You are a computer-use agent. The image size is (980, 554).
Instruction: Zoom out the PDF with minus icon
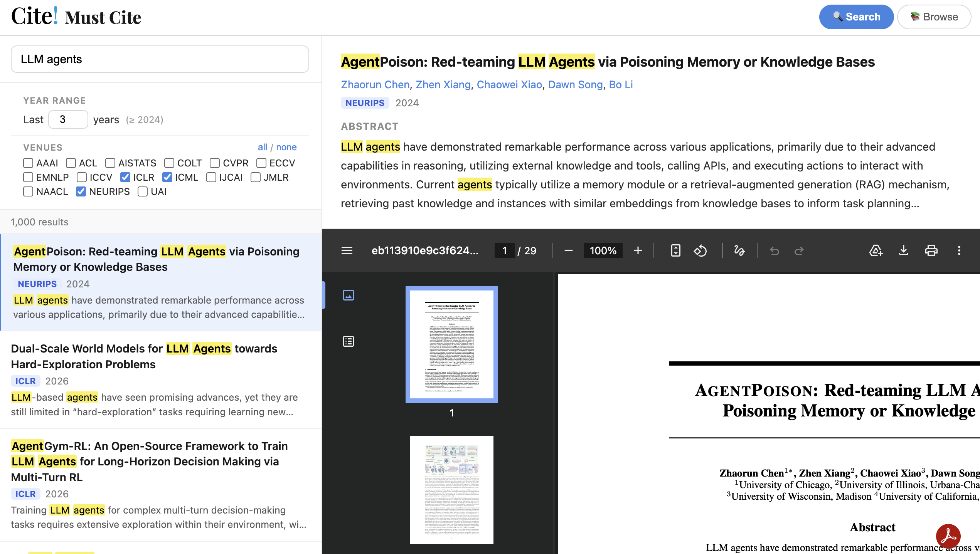pyautogui.click(x=568, y=251)
